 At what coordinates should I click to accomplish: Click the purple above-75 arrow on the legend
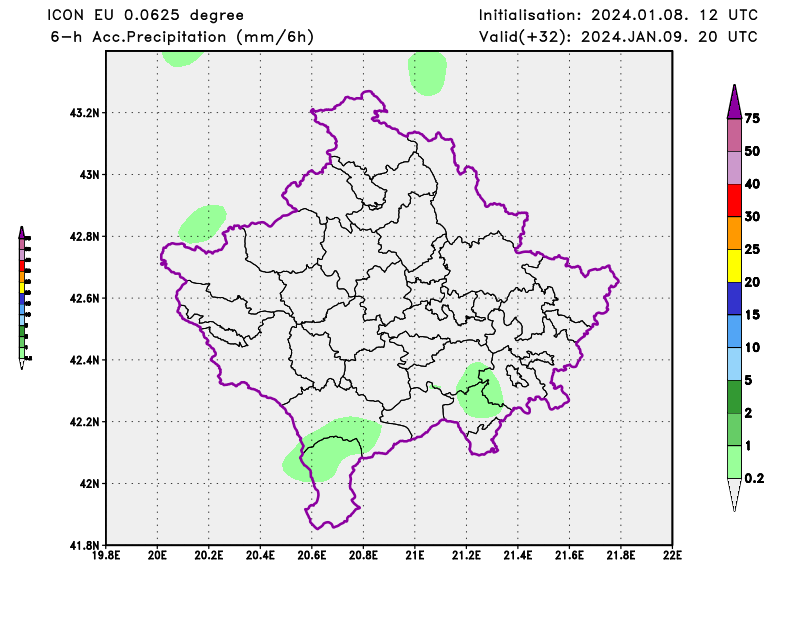click(734, 104)
